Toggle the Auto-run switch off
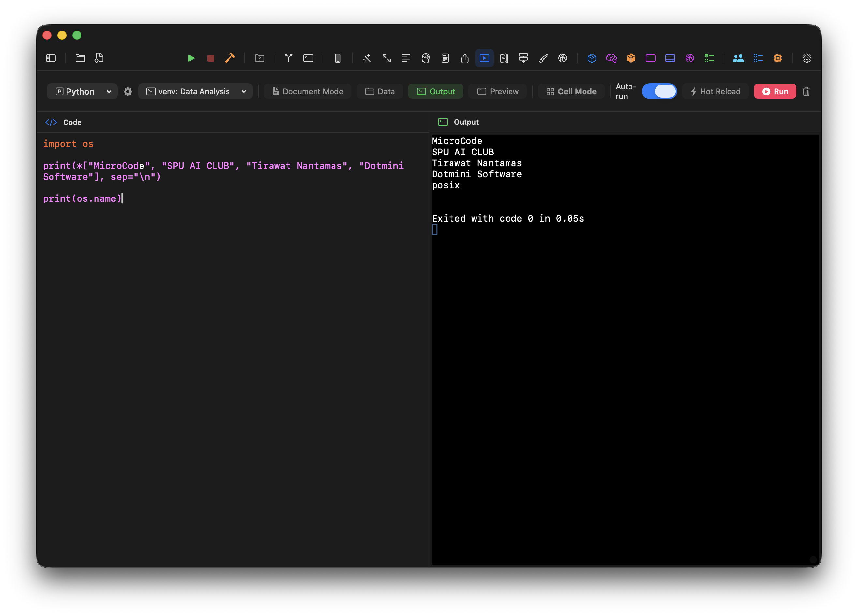This screenshot has height=616, width=858. tap(659, 92)
